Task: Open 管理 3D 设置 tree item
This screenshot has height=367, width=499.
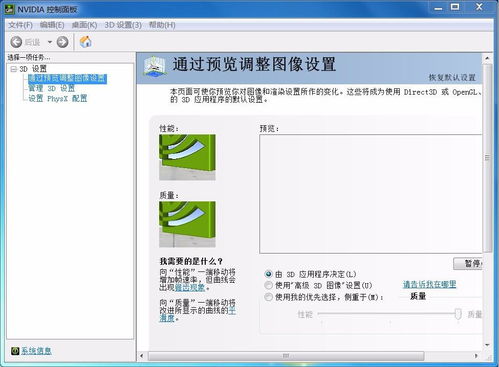Action: [x=51, y=88]
